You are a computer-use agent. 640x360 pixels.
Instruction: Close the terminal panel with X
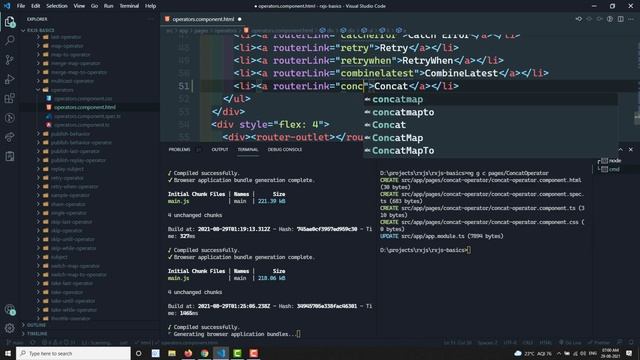(x=631, y=150)
